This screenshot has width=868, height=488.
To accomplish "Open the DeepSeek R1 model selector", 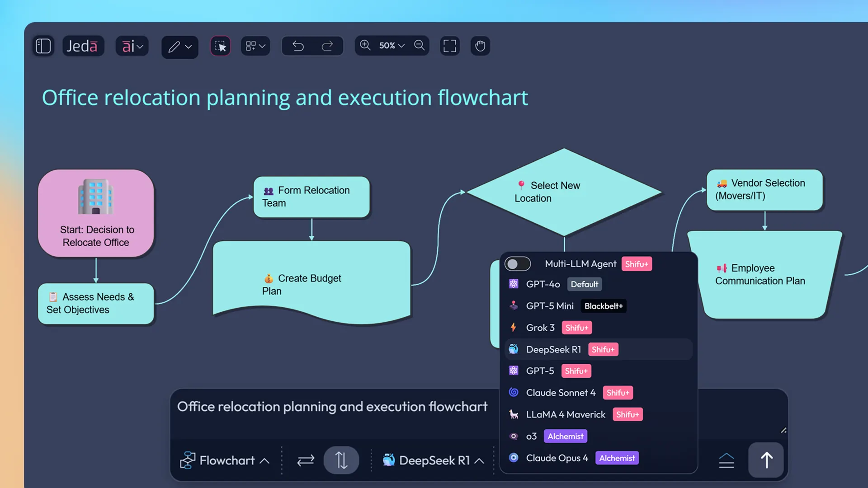I will click(x=433, y=460).
